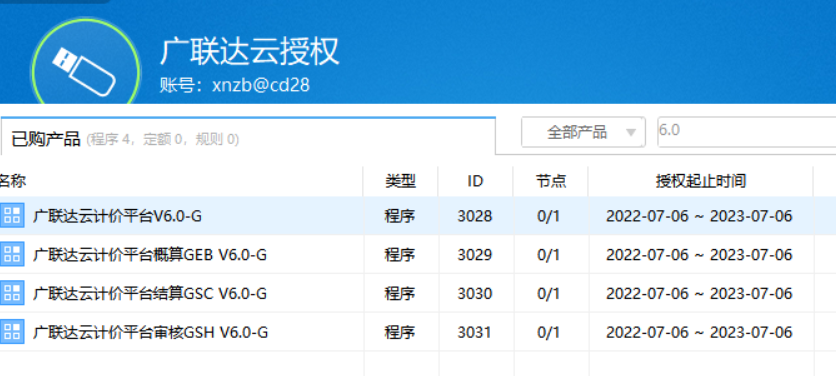This screenshot has height=376, width=836.
Task: Click the 广联达云授权 title
Action: [x=250, y=52]
